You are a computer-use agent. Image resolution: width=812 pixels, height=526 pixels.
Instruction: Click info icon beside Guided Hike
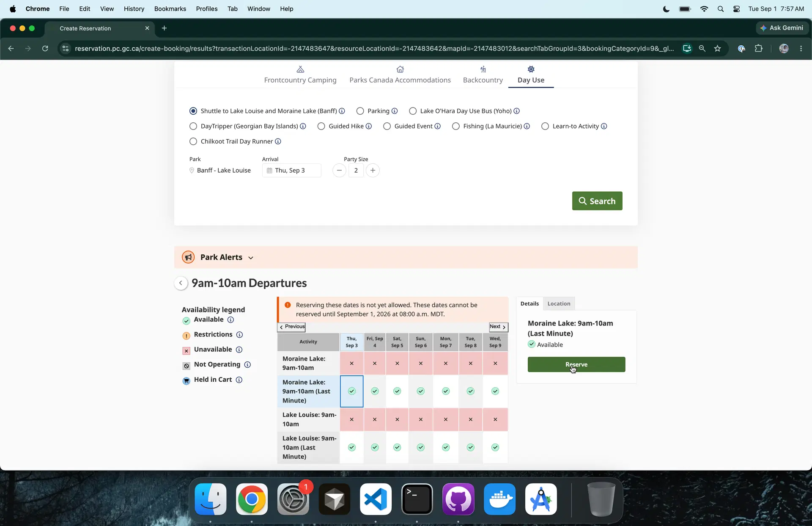click(x=369, y=126)
